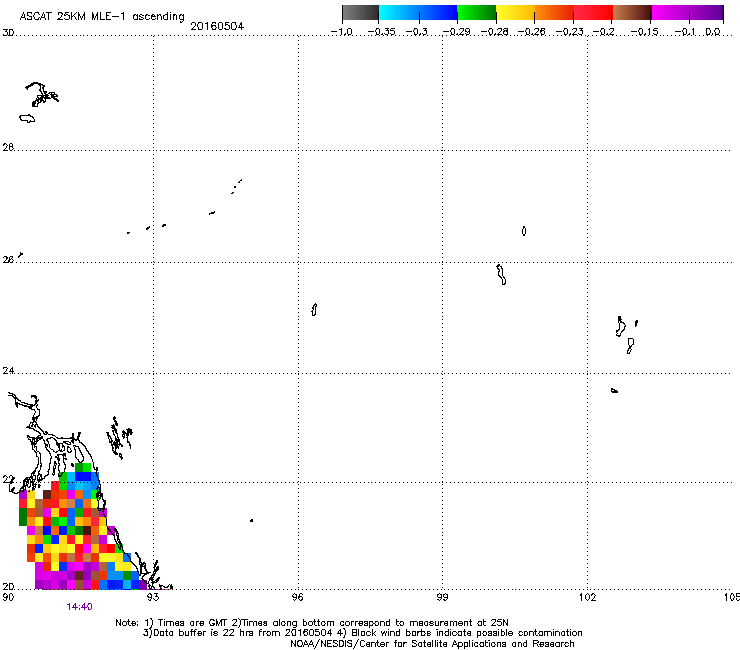Click the '-1.0' color scale label

point(341,32)
